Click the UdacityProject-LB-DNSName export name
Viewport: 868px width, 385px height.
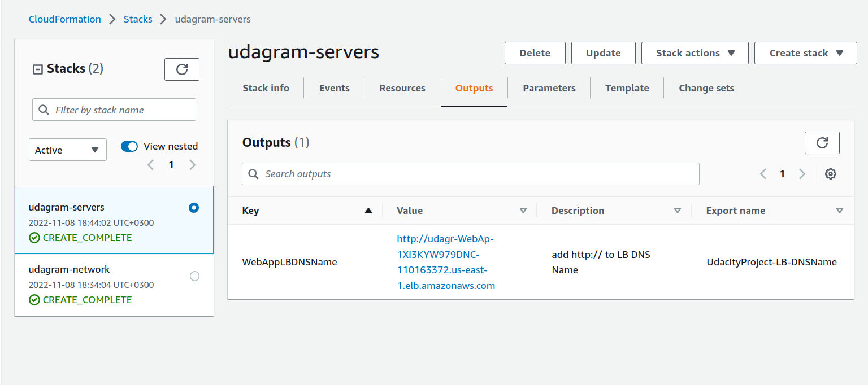pos(771,262)
